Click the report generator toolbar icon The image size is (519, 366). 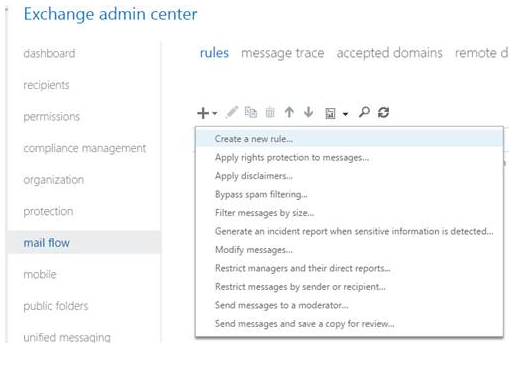(x=330, y=113)
